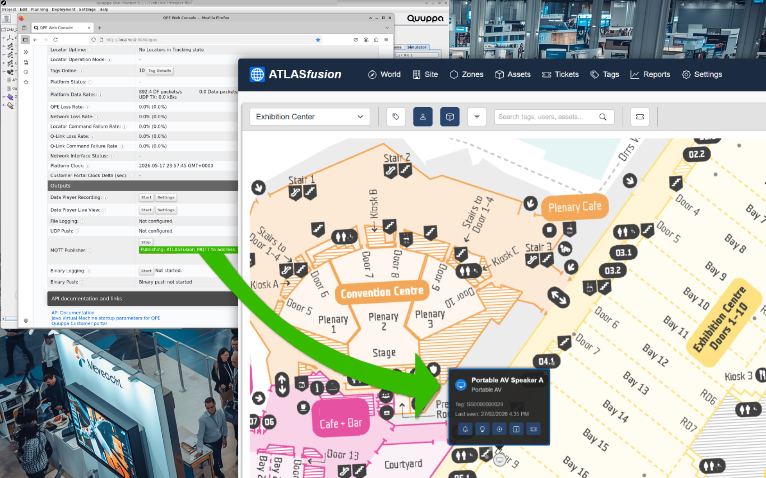766x478 pixels.
Task: Click the power button in asset popup
Action: (499, 429)
